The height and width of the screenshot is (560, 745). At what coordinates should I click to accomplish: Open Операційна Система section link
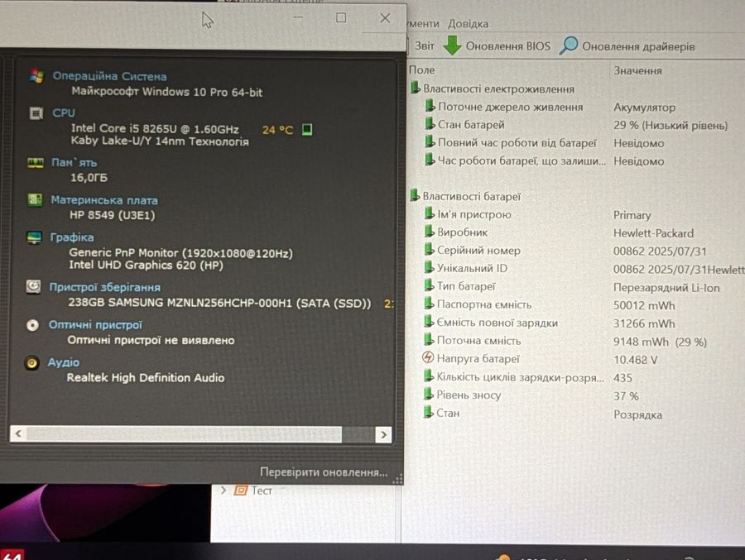(109, 76)
